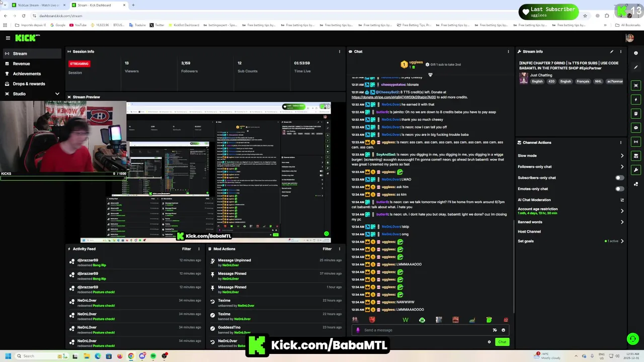Open Twitter bookmark in bookmarks bar
644x362 pixels.
[156, 25]
